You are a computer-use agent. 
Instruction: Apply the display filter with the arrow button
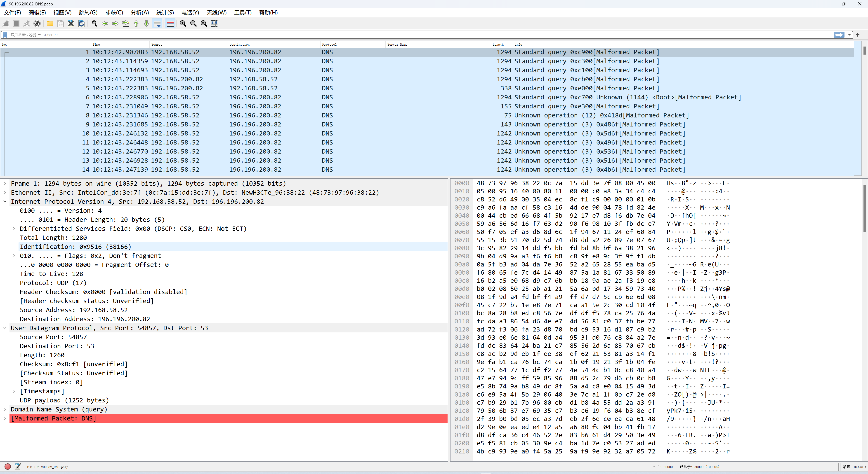click(x=839, y=35)
